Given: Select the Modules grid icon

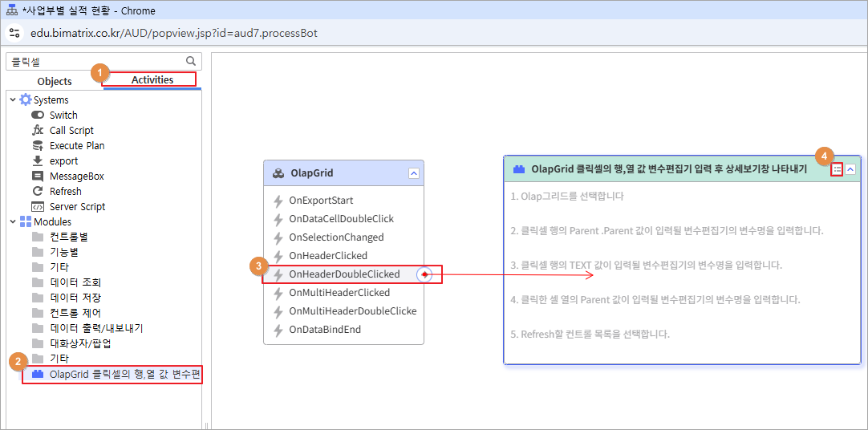Looking at the screenshot, I should [x=26, y=222].
